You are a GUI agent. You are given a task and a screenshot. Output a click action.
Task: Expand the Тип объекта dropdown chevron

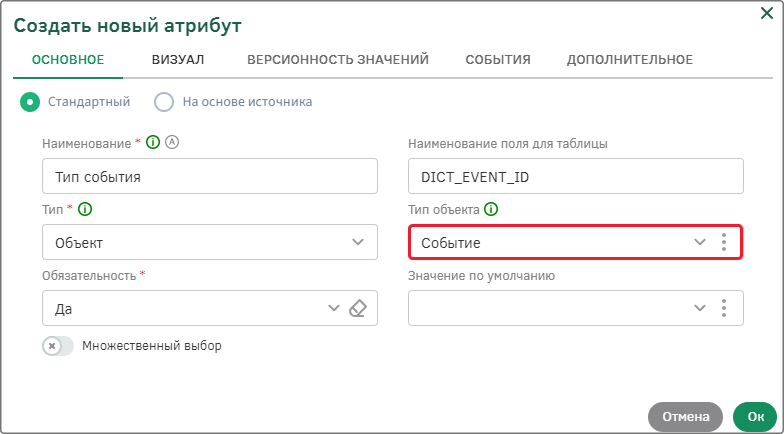click(700, 242)
